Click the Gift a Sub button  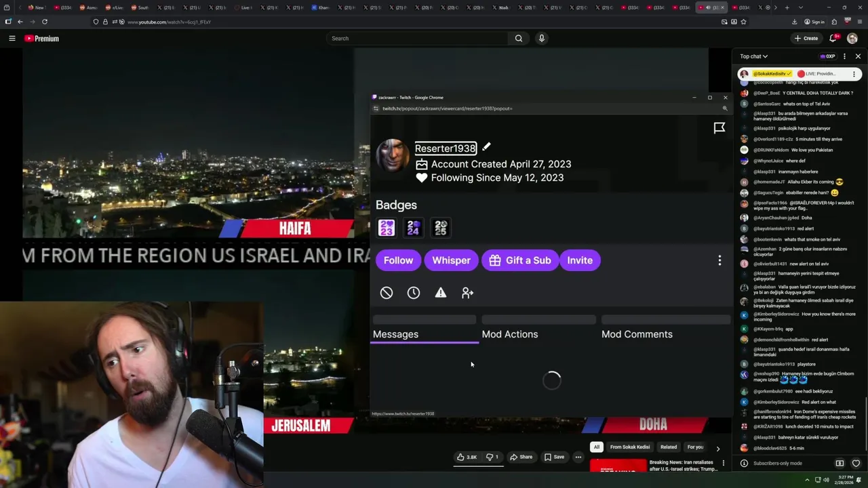520,260
